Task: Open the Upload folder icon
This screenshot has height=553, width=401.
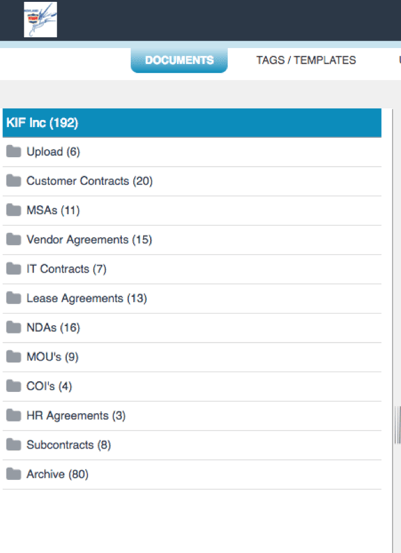Action: pyautogui.click(x=14, y=151)
